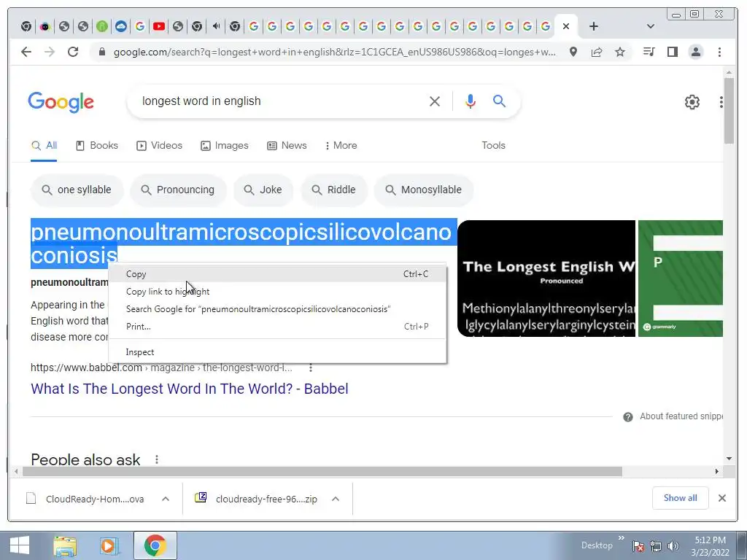Open three-dot options beside babbel.com URL
The height and width of the screenshot is (560, 747).
tap(311, 367)
